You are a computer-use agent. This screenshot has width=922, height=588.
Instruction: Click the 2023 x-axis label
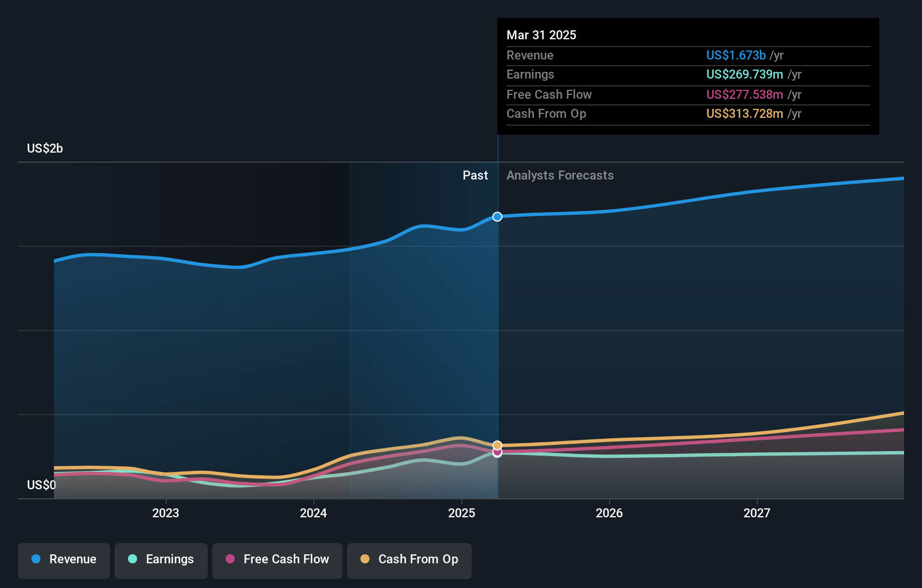(x=166, y=513)
